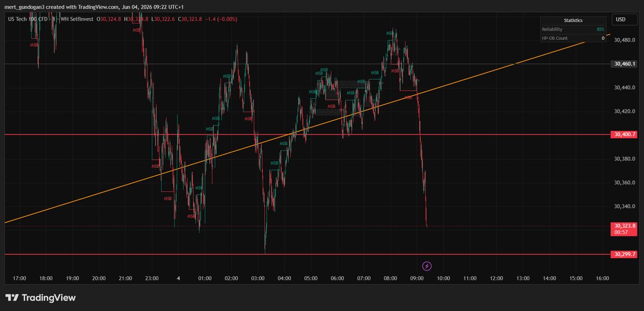This screenshot has height=311, width=644.
Task: Click the 30,380.0 price scale value
Action: click(625, 159)
